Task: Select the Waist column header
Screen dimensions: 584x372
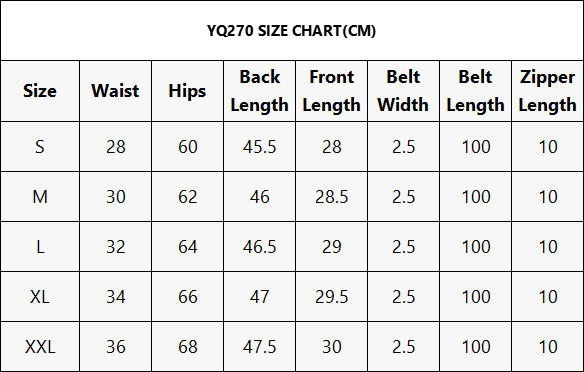Action: click(115, 91)
